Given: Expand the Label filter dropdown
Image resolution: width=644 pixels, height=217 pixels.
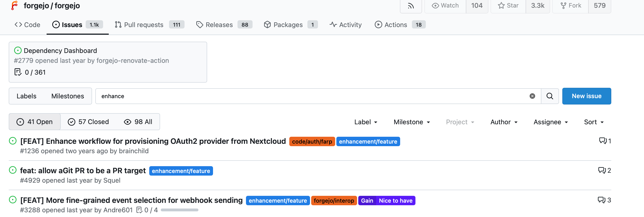Looking at the screenshot, I should click(x=366, y=122).
